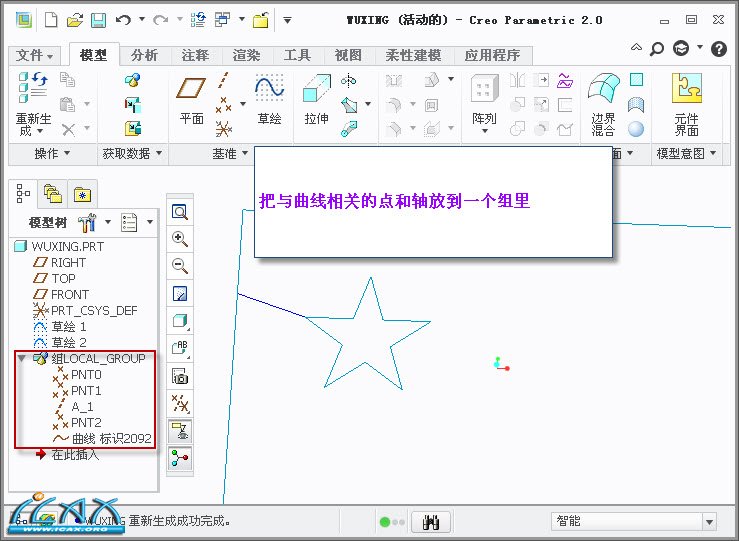Expand the 操作 group dropdown
The width and height of the screenshot is (739, 541).
pyautogui.click(x=52, y=153)
